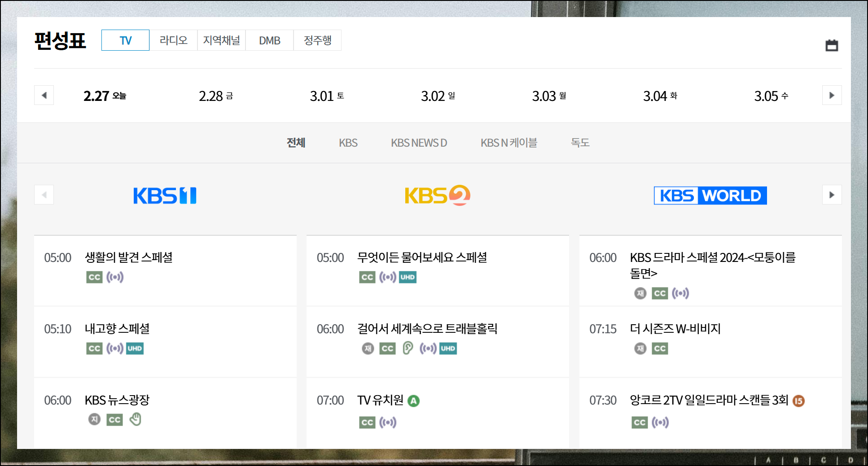Open program TV 유치원
Screen dimensions: 868x466
[381, 400]
